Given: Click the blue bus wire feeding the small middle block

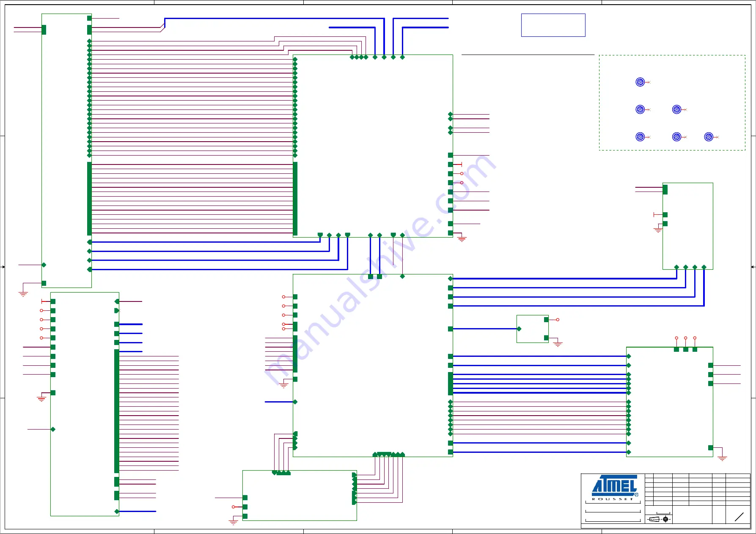Looking at the screenshot, I should point(485,329).
